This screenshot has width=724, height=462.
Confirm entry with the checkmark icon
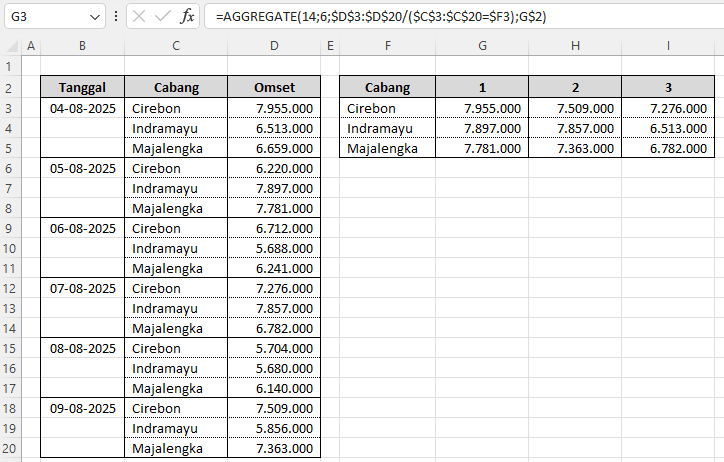pos(163,17)
